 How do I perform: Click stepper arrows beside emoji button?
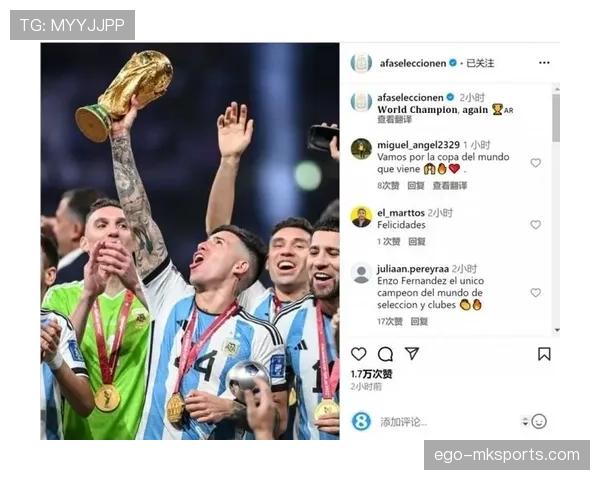tap(525, 422)
